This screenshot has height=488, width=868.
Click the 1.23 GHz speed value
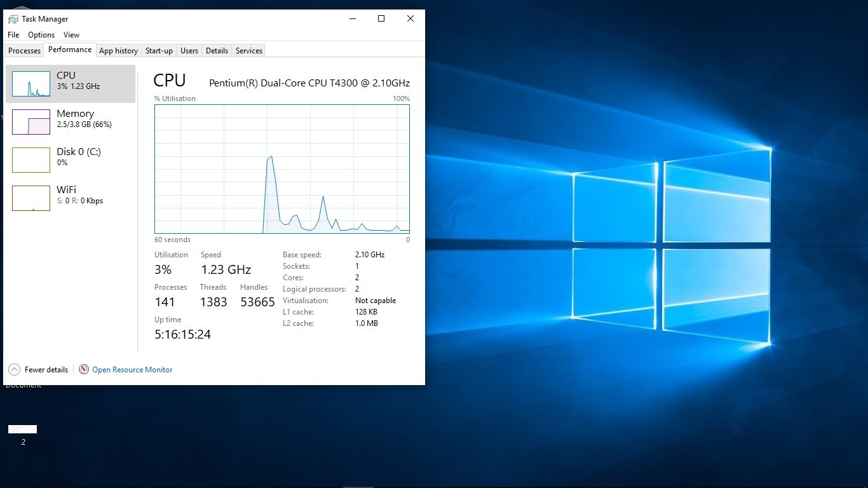(226, 269)
